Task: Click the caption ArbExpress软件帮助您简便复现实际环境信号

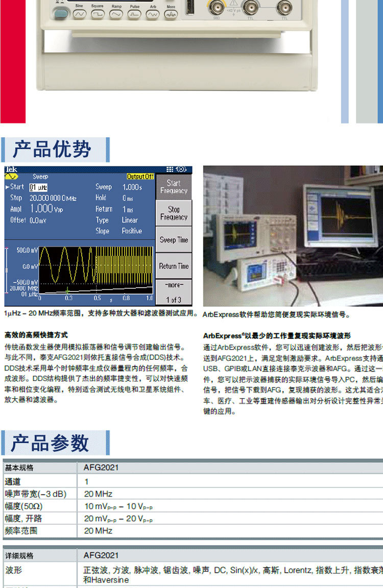Action: pyautogui.click(x=276, y=314)
